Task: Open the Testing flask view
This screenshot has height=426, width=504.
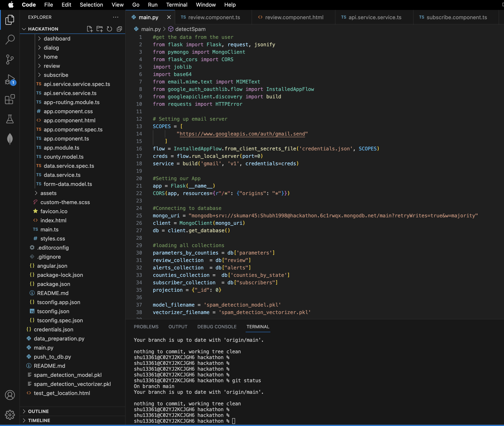Action: 10,119
